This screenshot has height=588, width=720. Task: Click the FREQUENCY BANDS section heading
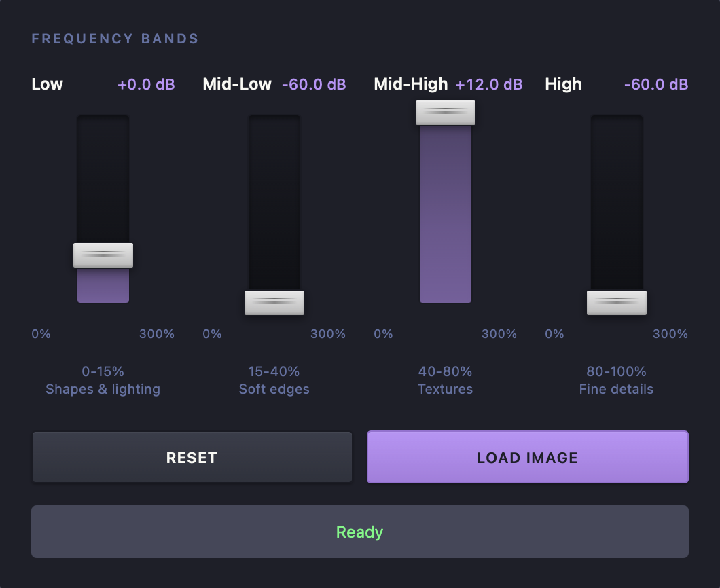(x=115, y=39)
